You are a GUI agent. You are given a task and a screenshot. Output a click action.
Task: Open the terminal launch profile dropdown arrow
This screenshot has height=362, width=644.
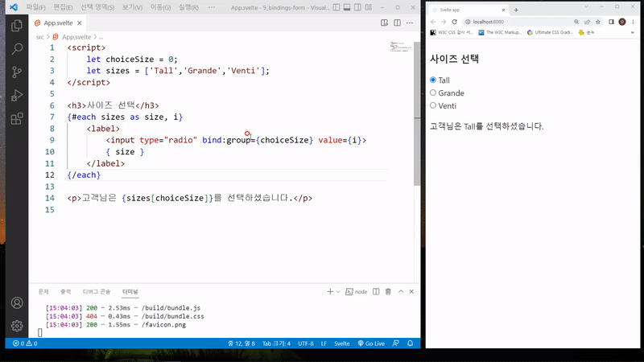pyautogui.click(x=338, y=292)
